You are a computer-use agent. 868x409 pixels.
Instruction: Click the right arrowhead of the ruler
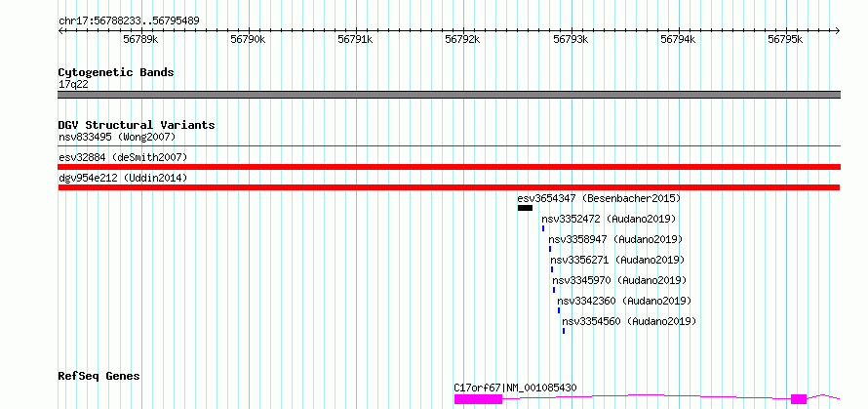[838, 30]
